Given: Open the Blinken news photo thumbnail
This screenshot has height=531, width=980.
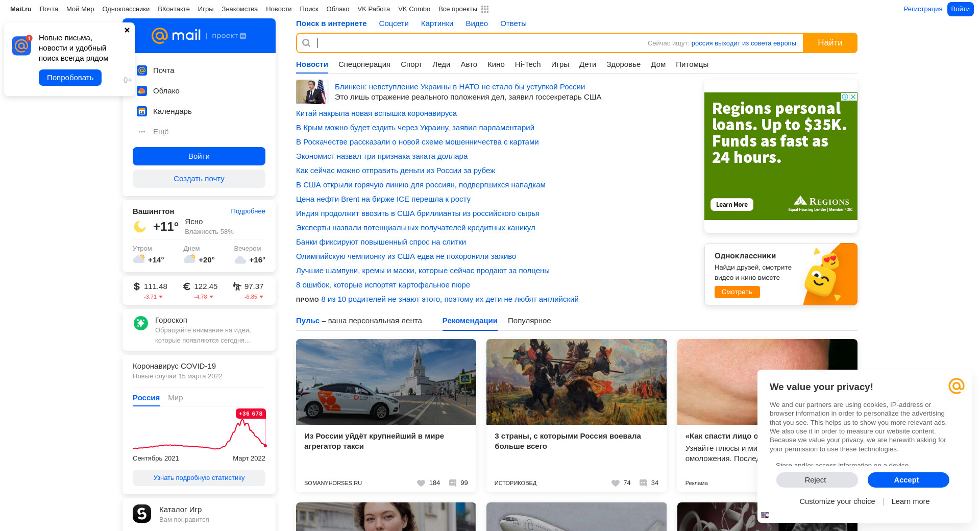Looking at the screenshot, I should (x=311, y=92).
